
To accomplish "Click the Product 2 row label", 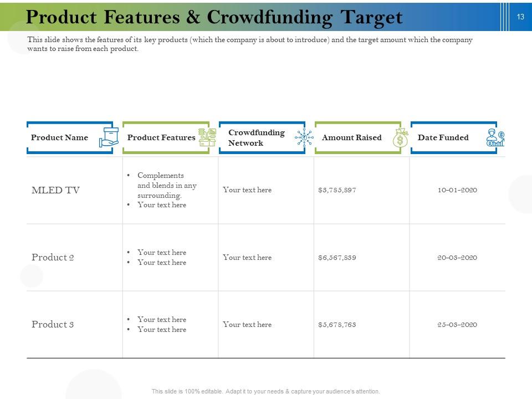I will [x=53, y=257].
